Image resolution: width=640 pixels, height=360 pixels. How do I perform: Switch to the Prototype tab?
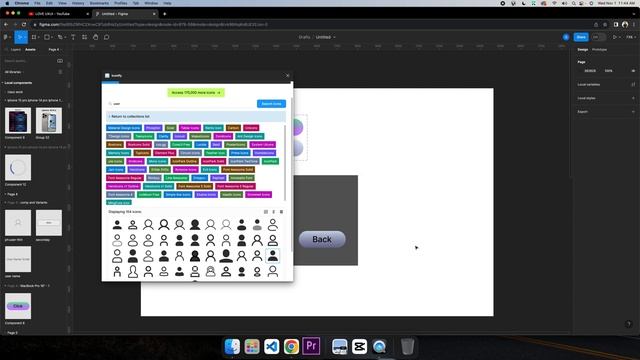pos(599,49)
